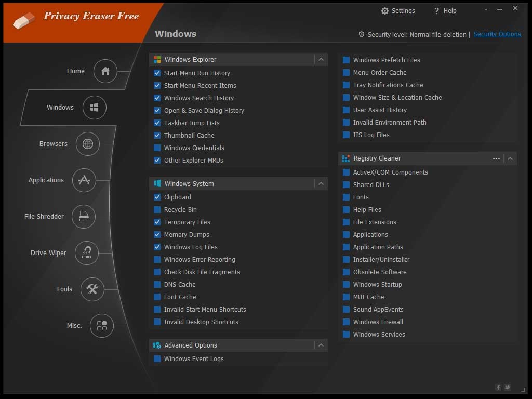Select the Applications icon in sidebar
The height and width of the screenshot is (399, 532).
(84, 180)
